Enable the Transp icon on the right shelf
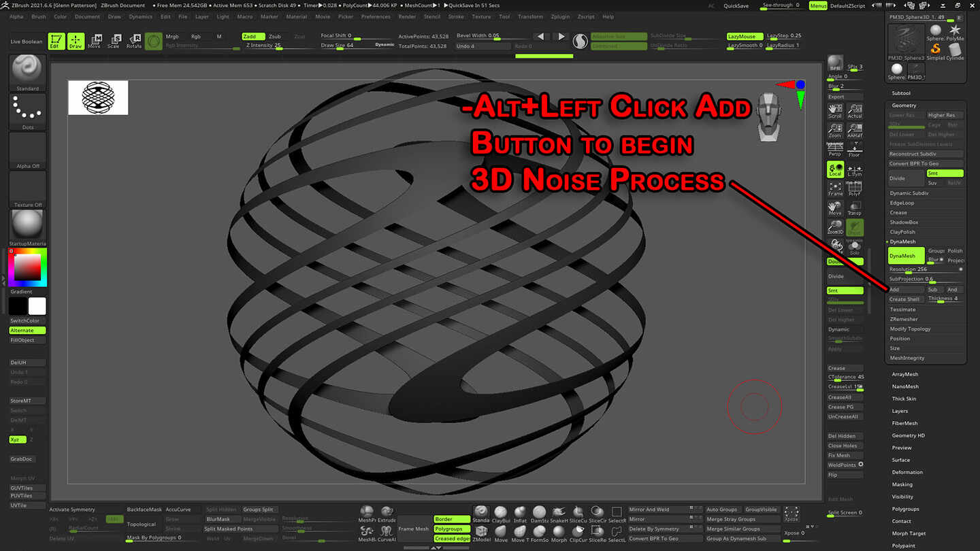The height and width of the screenshot is (551, 980). pyautogui.click(x=854, y=209)
